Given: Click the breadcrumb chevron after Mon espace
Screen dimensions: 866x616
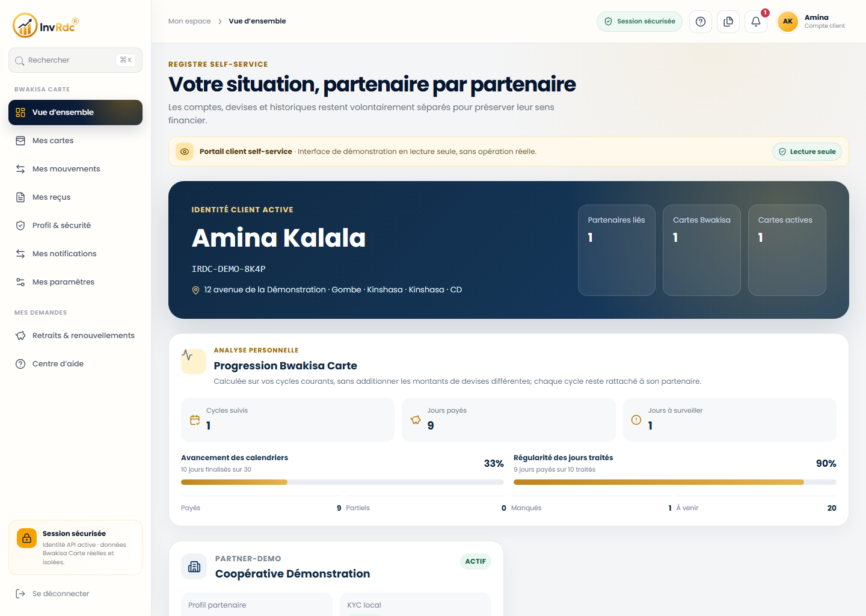Looking at the screenshot, I should tap(220, 22).
